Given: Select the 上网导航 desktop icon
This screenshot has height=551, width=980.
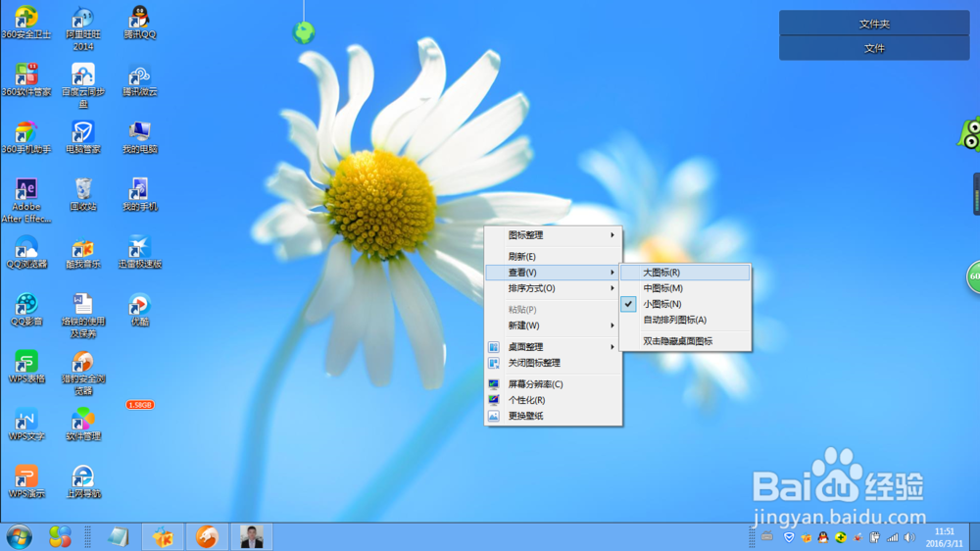Looking at the screenshot, I should (x=83, y=482).
